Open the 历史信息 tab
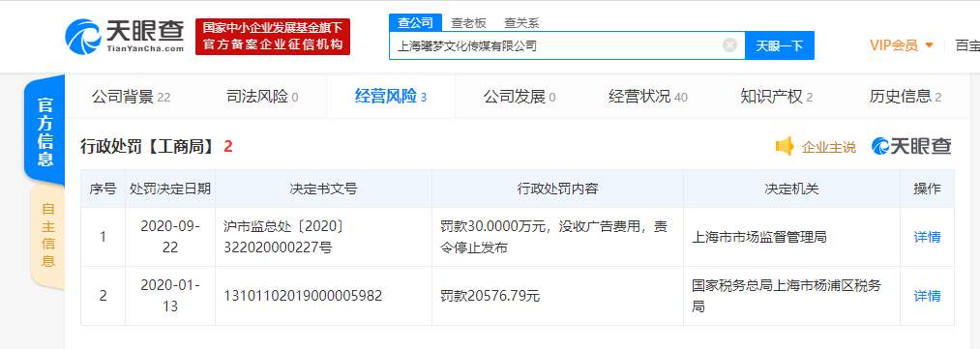 (x=906, y=97)
